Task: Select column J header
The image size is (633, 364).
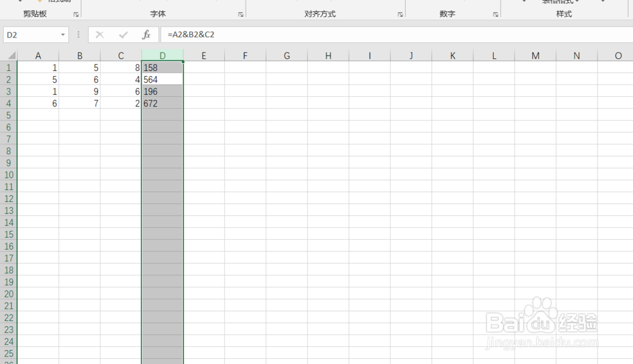Action: tap(411, 56)
